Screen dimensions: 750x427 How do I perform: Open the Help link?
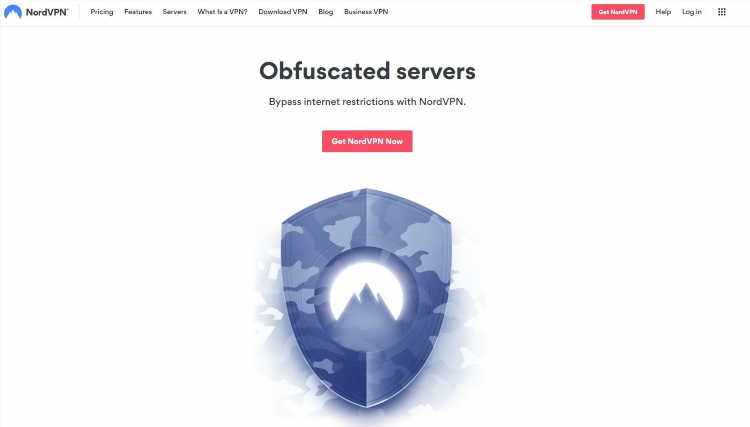[663, 12]
